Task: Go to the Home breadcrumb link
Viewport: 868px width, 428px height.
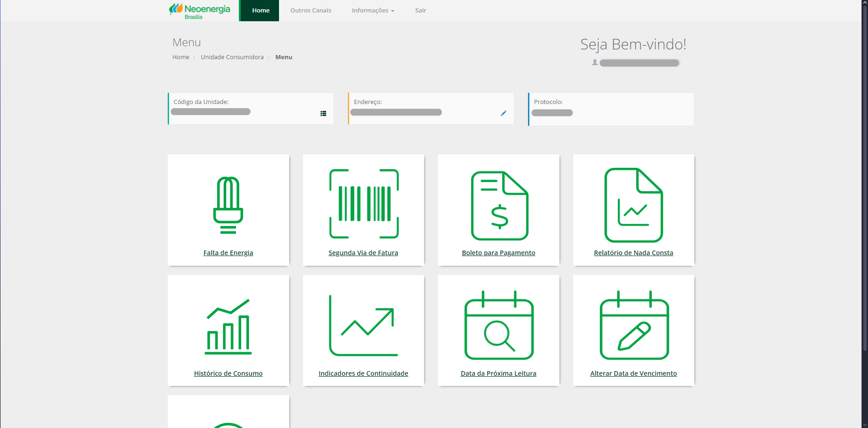Action: pos(181,57)
